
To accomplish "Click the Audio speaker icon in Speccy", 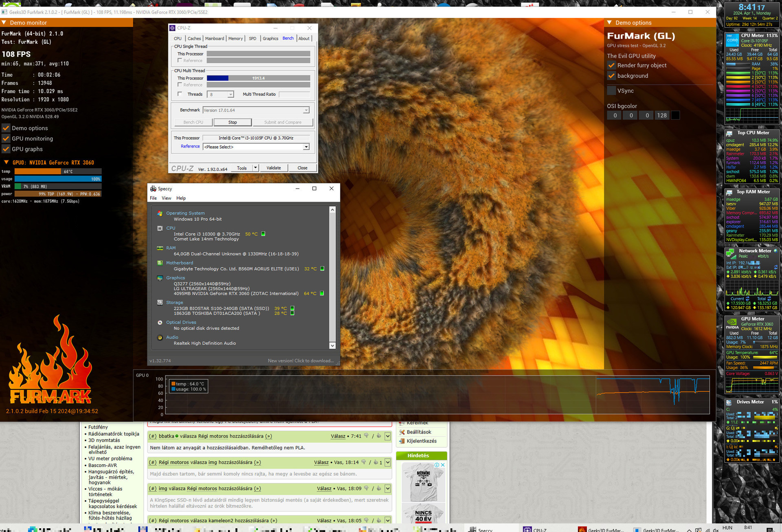I will (160, 337).
